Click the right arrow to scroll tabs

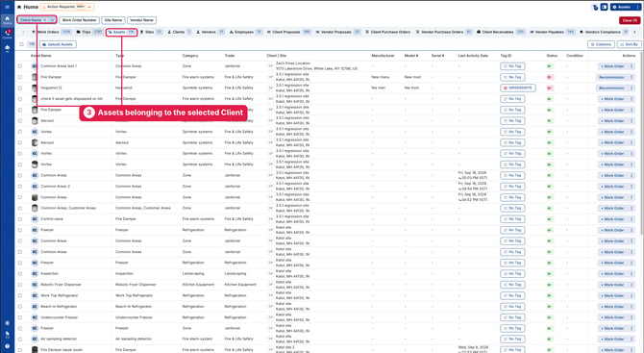click(634, 32)
